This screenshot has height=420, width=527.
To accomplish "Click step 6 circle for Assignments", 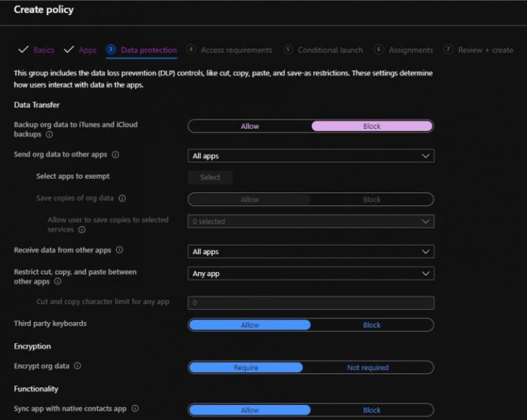I will (379, 49).
